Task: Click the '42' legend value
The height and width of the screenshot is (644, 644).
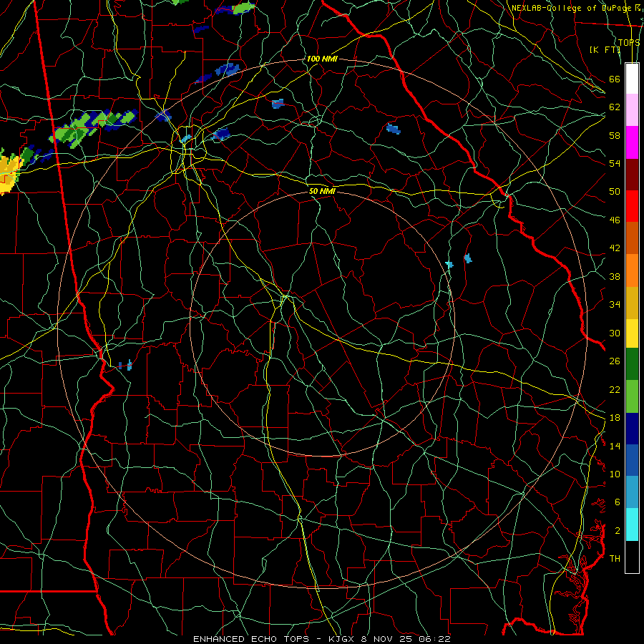Action: point(615,248)
